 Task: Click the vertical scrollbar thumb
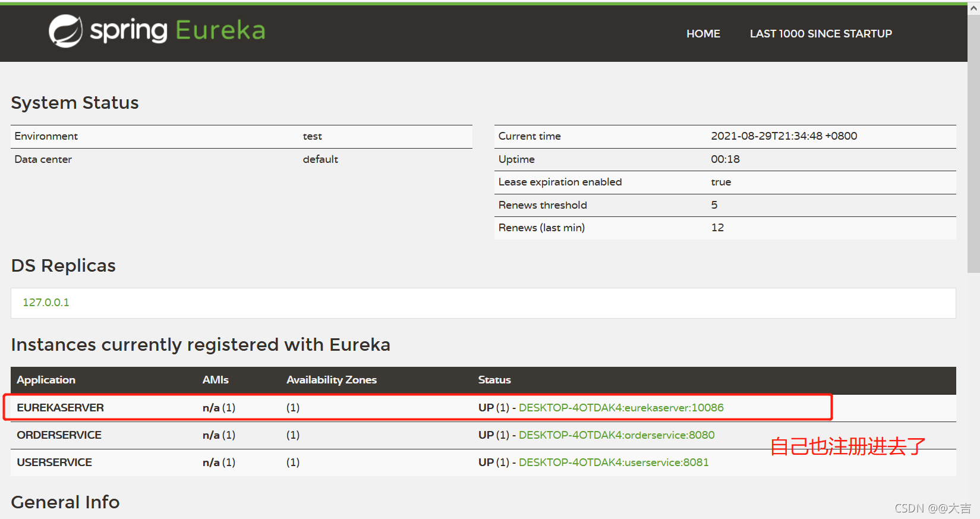click(x=973, y=143)
